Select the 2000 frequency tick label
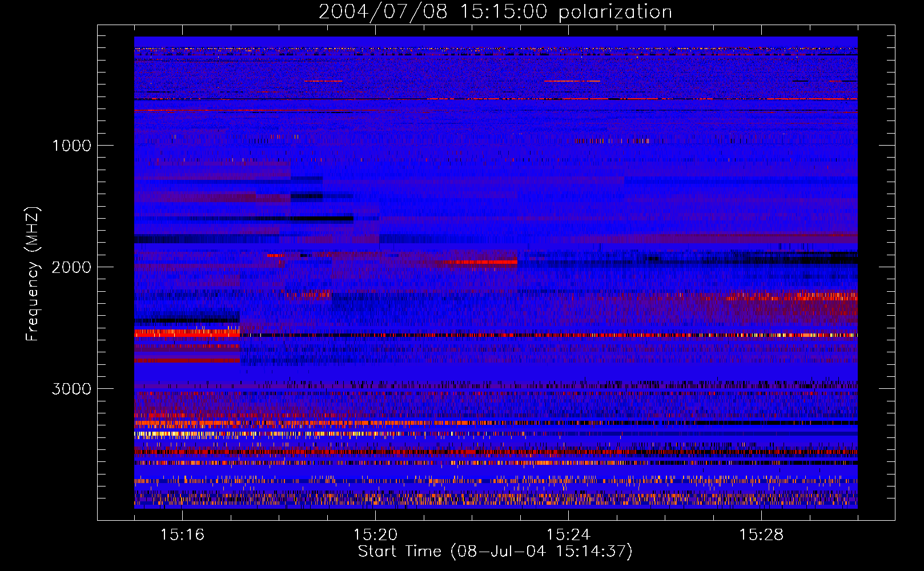This screenshot has width=924, height=571. [71, 267]
